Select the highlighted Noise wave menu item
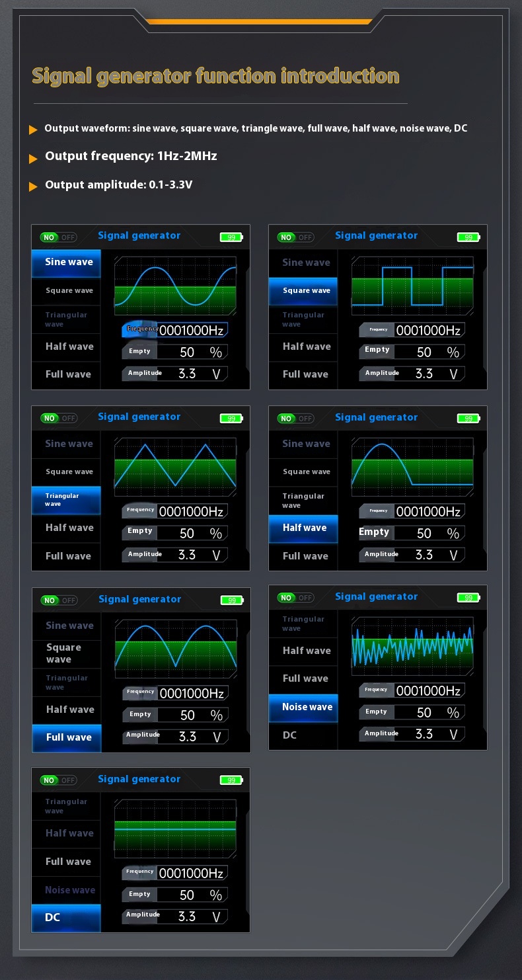 coord(303,708)
